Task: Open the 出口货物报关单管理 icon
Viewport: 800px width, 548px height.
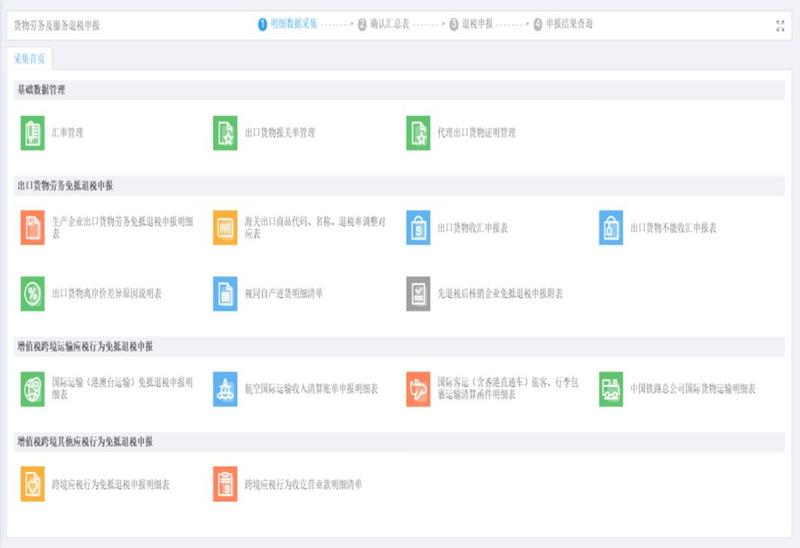Action: click(225, 133)
